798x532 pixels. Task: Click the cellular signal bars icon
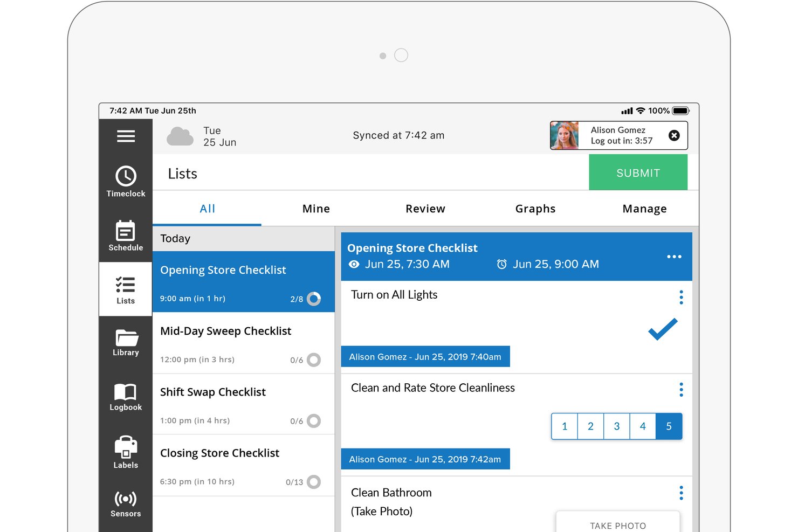[x=627, y=111]
